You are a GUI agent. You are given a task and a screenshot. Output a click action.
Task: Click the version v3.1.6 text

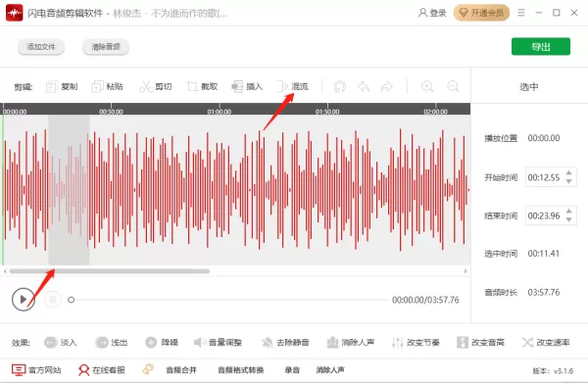point(553,371)
